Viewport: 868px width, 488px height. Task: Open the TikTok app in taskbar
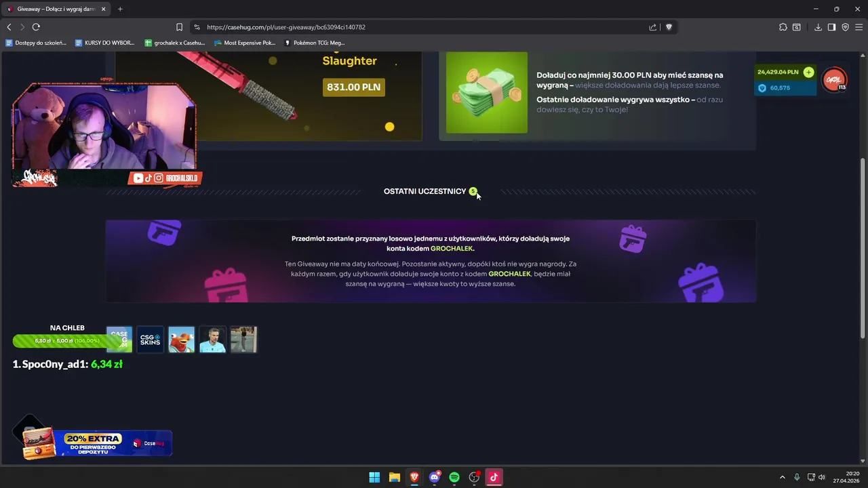click(x=494, y=477)
